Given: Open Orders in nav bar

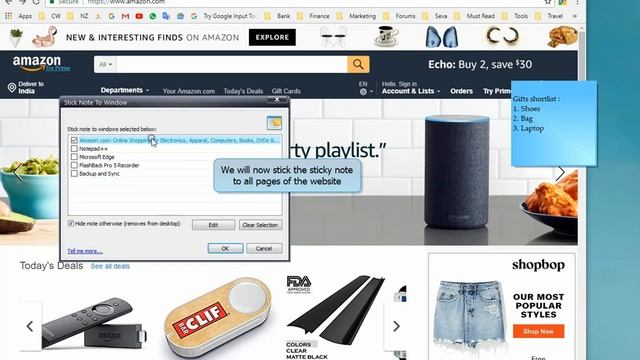Looking at the screenshot, I should point(461,91).
